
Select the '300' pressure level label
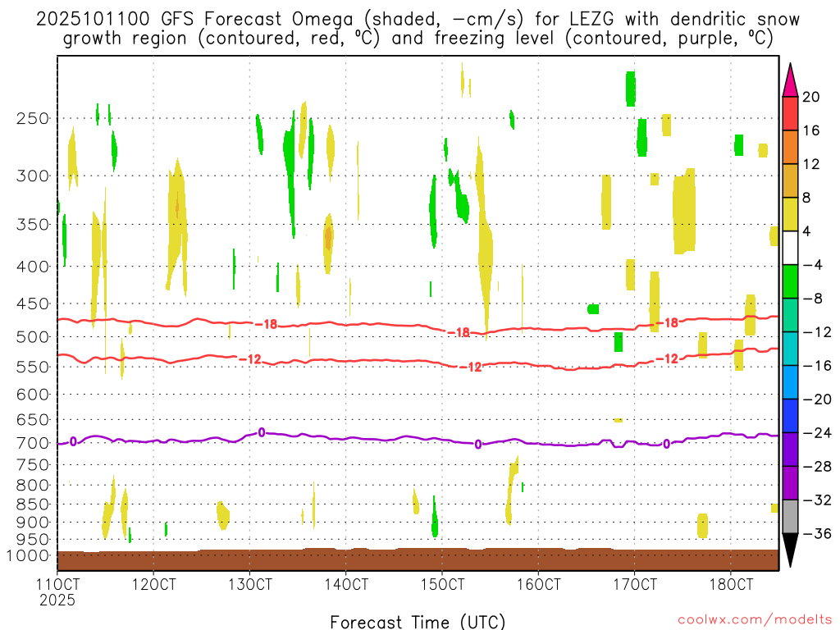point(33,176)
